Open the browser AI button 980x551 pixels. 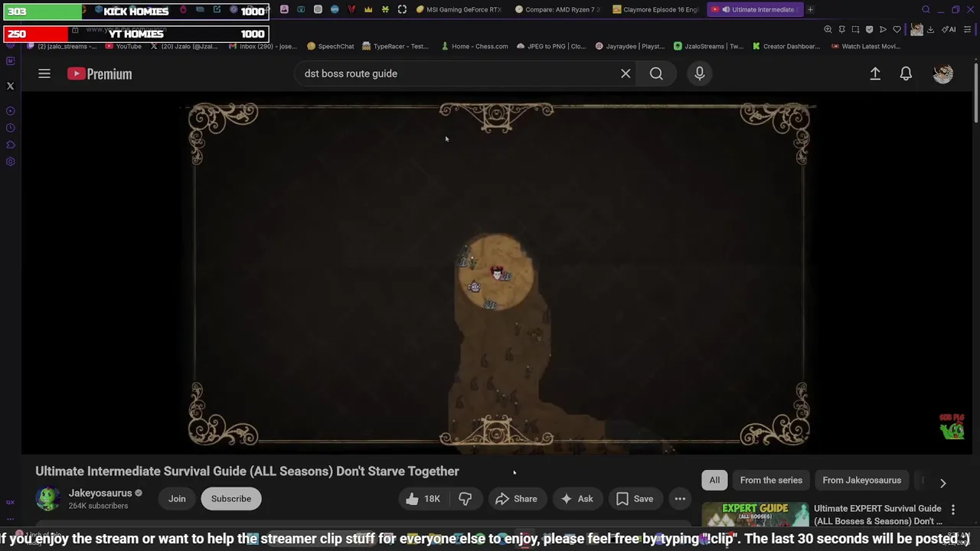[x=949, y=29]
